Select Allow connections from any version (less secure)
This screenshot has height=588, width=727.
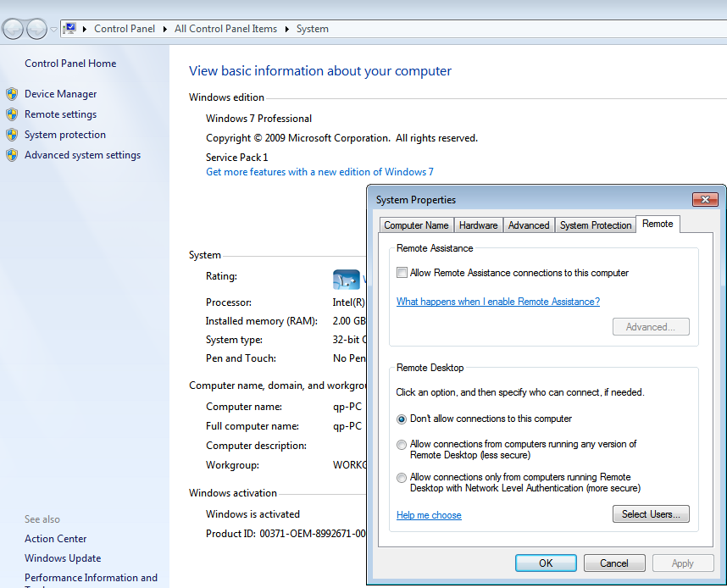402,445
